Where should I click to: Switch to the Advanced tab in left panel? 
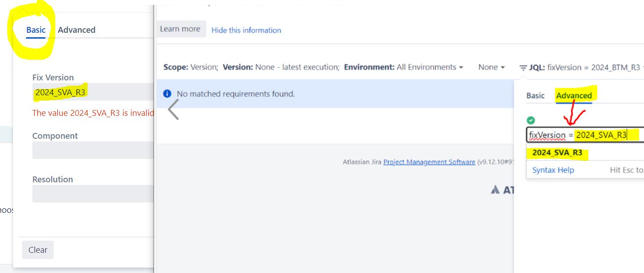[76, 30]
